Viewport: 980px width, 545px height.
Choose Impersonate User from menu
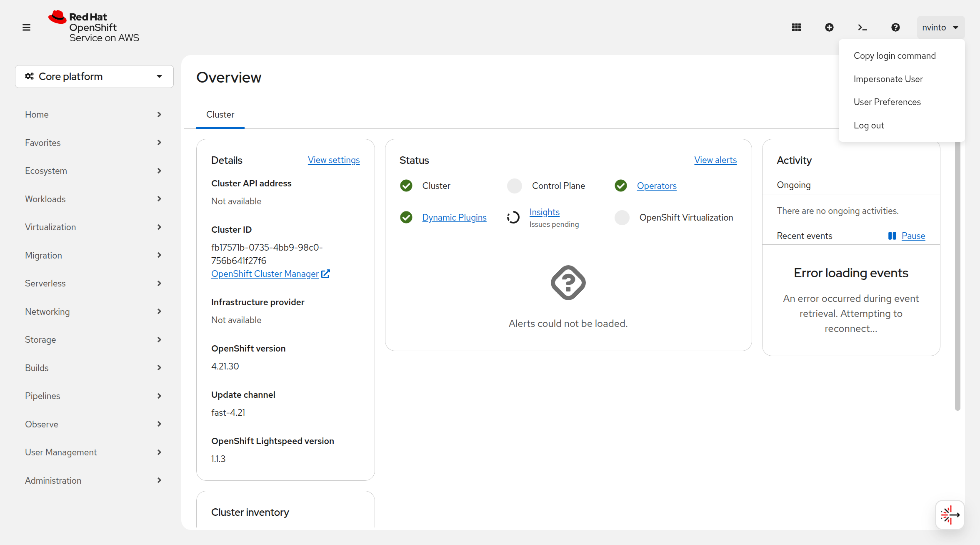click(902, 79)
